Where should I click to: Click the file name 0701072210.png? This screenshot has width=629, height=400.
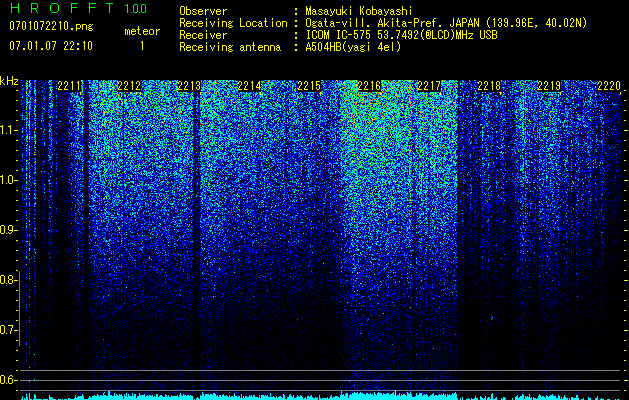(x=51, y=26)
